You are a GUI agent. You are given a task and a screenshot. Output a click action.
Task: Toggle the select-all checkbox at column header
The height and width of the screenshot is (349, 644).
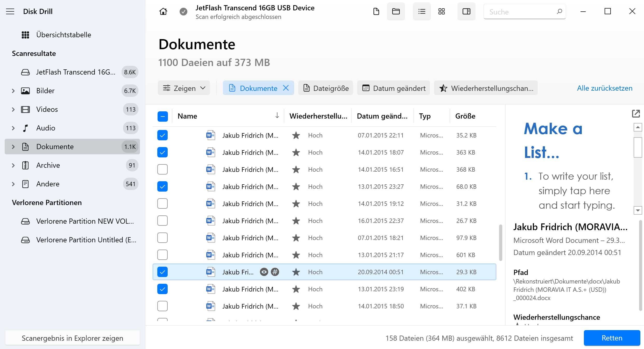162,116
